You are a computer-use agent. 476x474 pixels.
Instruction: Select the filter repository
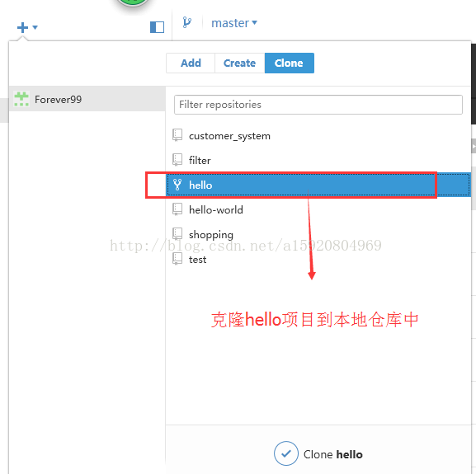(318, 160)
